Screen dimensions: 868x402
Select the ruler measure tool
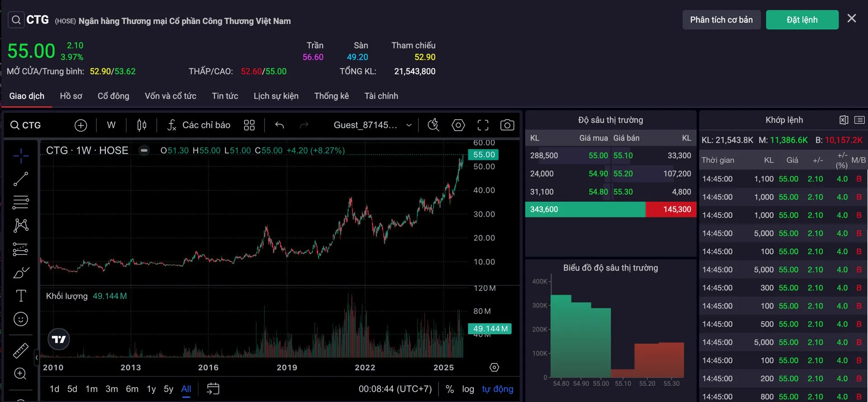[x=21, y=351]
